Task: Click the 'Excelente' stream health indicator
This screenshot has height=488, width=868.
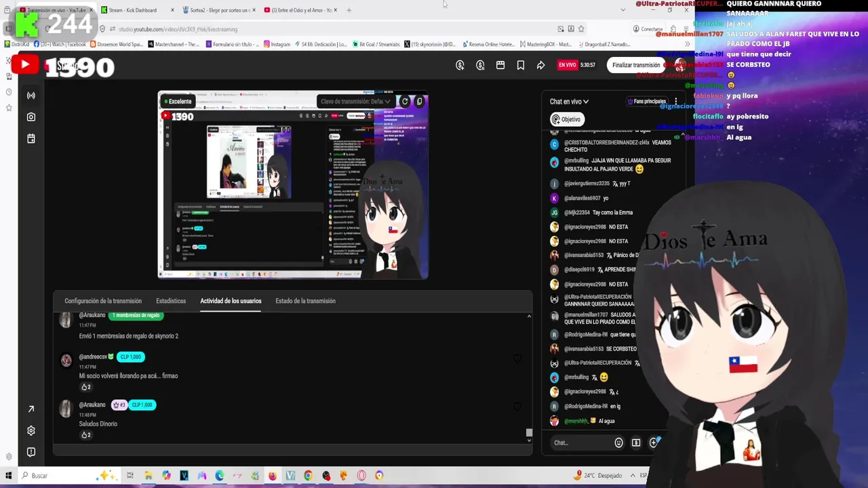Action: point(177,102)
